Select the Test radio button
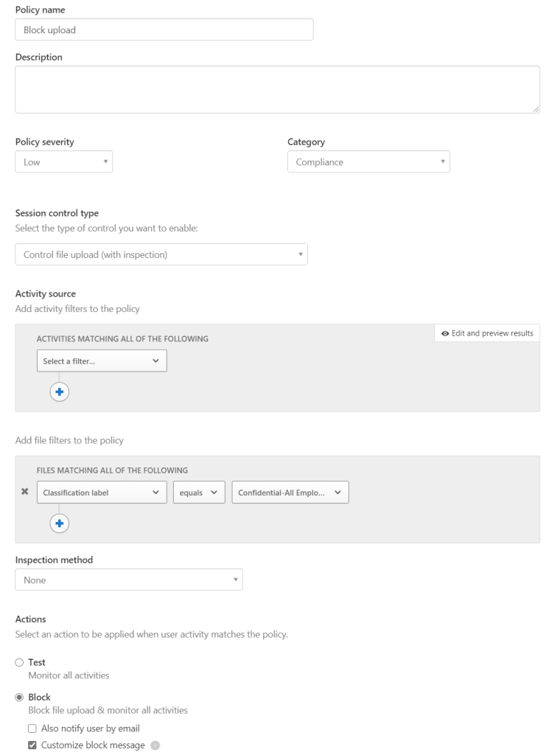Screen dimensions: 560x755 click(20, 663)
